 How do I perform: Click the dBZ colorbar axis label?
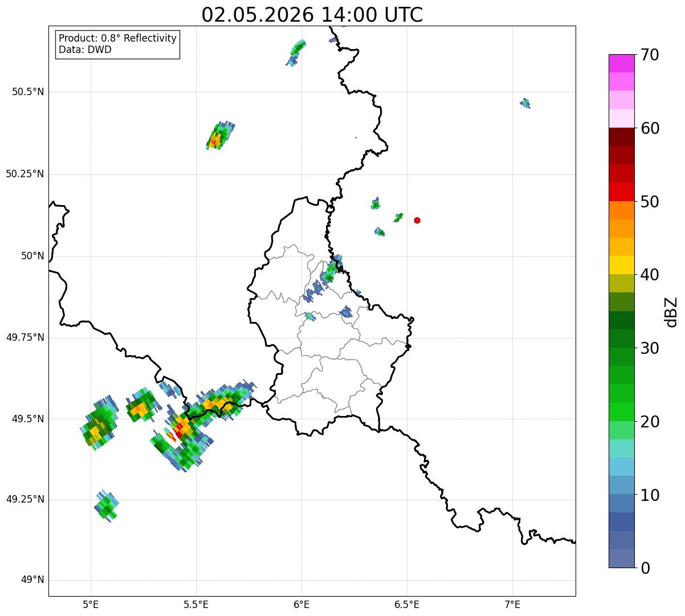point(671,312)
